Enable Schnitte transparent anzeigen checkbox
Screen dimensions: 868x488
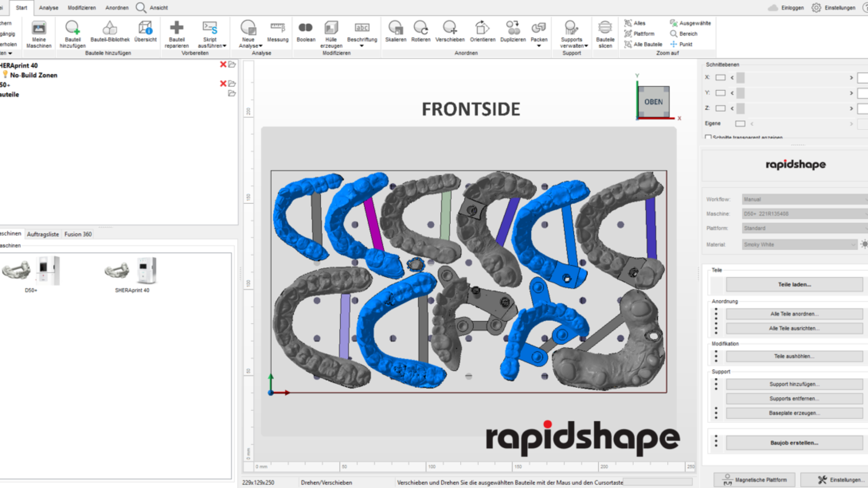[x=708, y=137]
